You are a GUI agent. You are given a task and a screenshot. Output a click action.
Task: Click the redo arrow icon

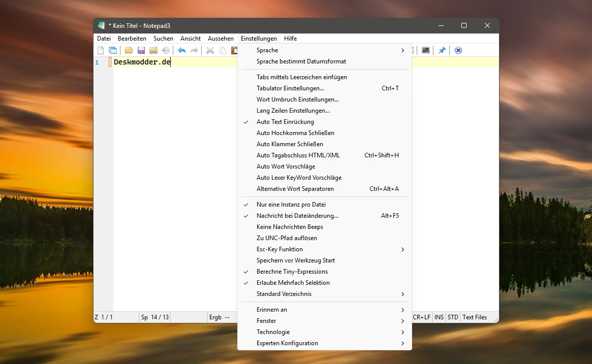pyautogui.click(x=194, y=50)
